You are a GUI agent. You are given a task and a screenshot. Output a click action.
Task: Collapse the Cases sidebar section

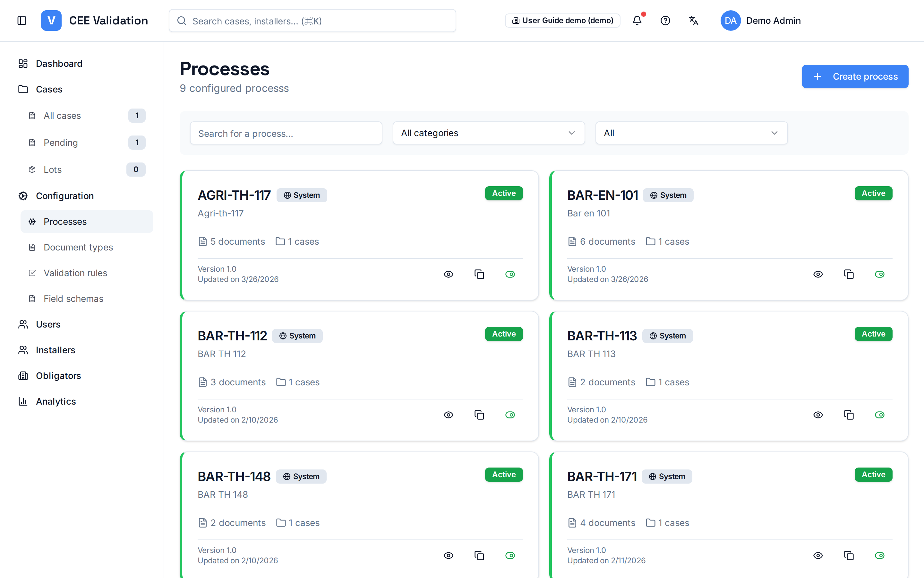pyautogui.click(x=82, y=89)
